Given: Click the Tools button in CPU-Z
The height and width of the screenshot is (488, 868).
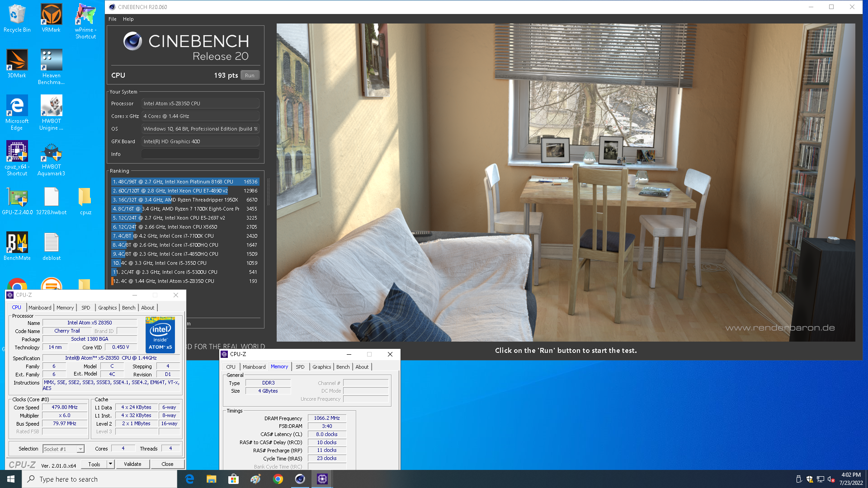Looking at the screenshot, I should (94, 464).
